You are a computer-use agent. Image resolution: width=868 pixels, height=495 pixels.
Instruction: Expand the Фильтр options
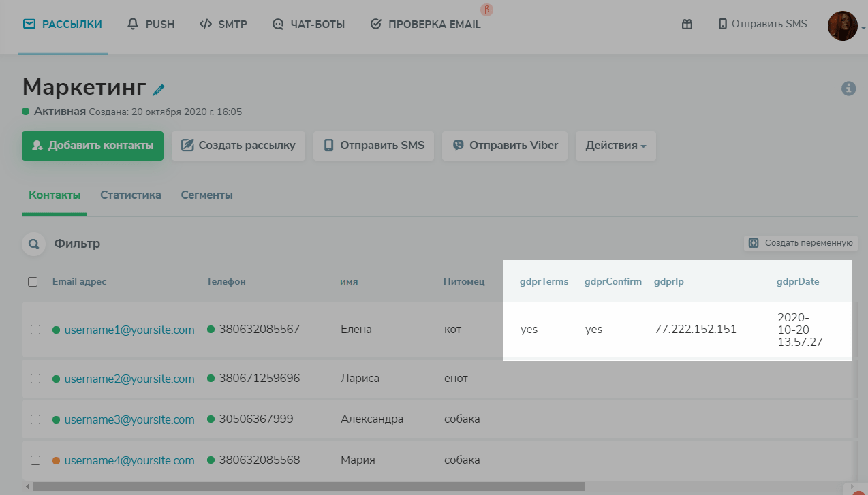coord(77,244)
